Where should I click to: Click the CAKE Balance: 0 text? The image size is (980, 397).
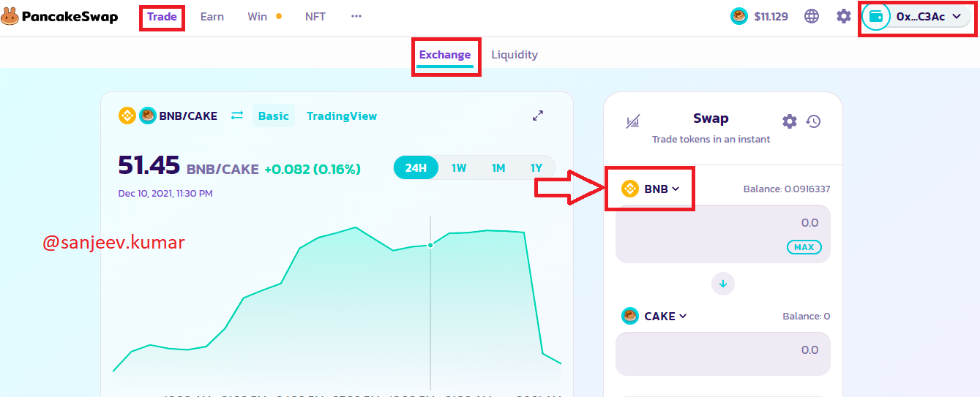coord(807,316)
